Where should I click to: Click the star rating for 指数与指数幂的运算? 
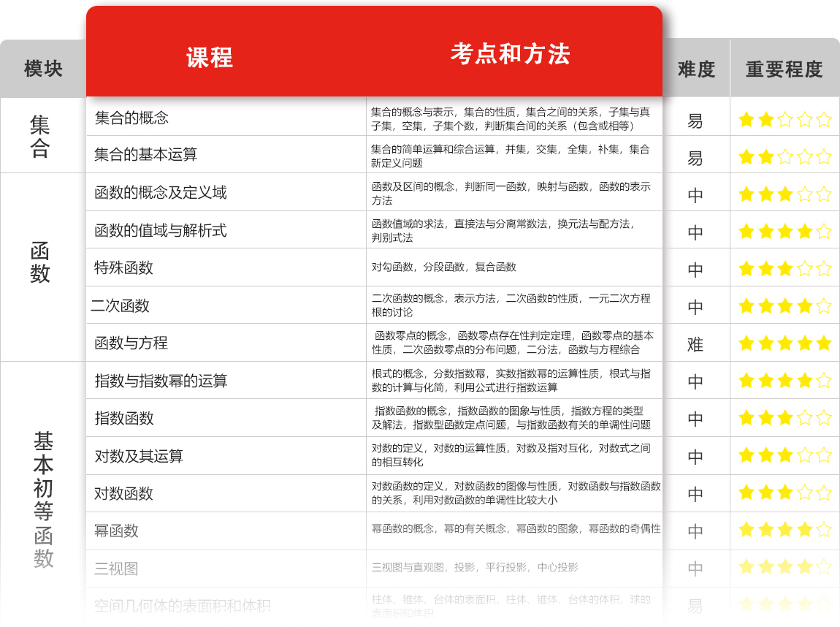pos(784,381)
